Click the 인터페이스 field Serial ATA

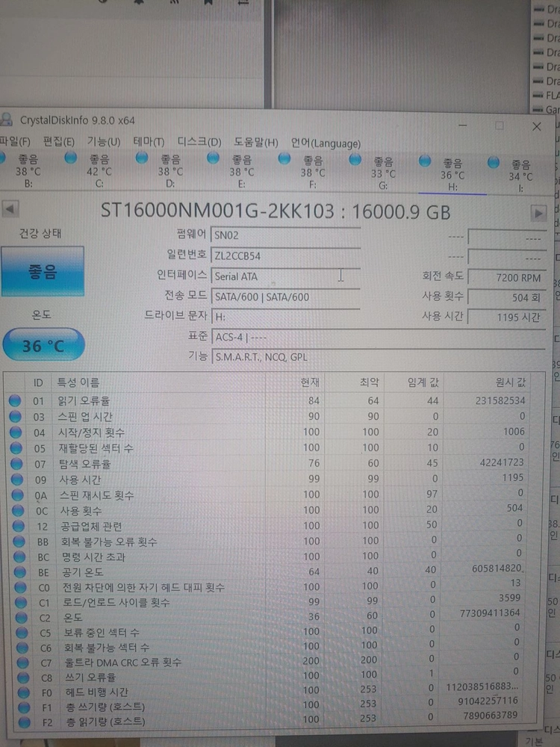285,276
